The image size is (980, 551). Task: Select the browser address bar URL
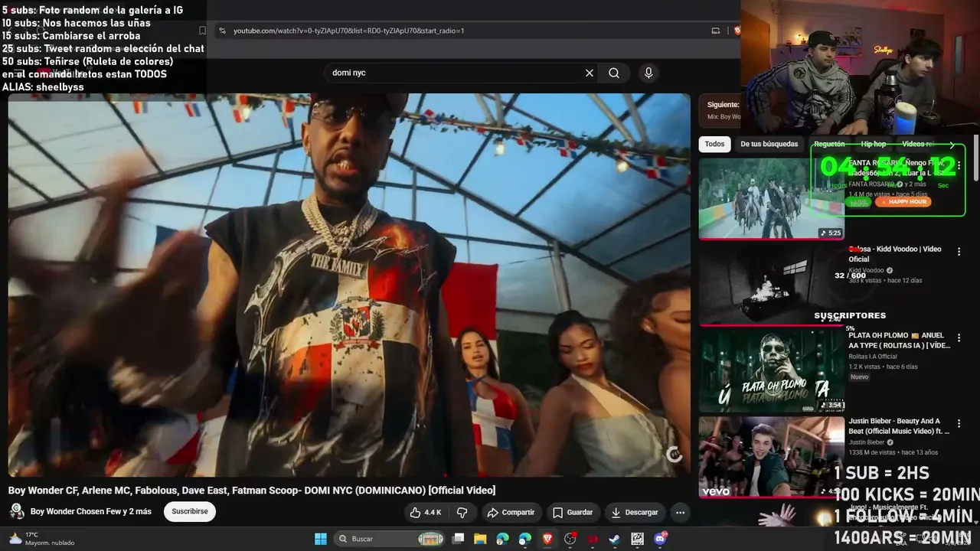[349, 31]
